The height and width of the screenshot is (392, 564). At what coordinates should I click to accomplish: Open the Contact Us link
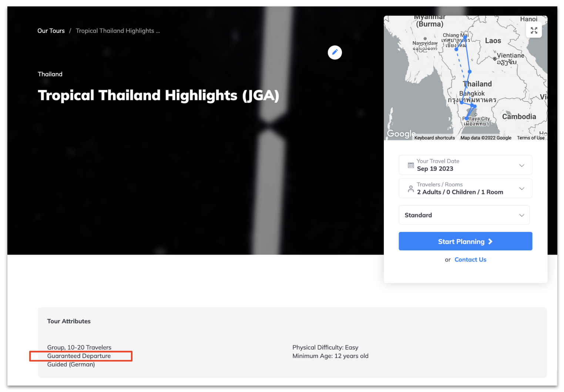470,260
